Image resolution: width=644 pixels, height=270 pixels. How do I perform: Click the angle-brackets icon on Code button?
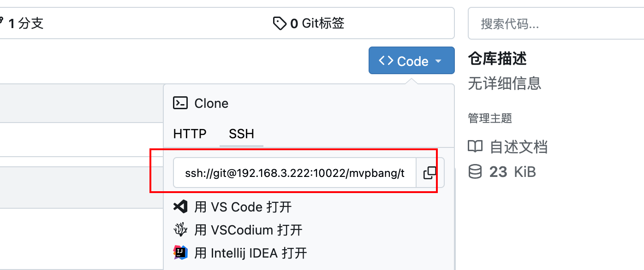(x=386, y=61)
